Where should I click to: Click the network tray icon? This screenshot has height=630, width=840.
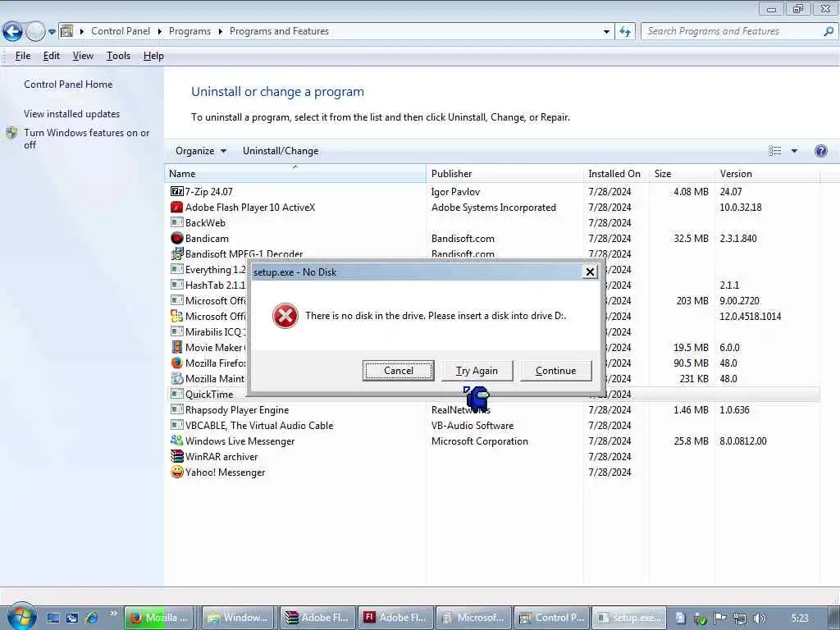[739, 619]
